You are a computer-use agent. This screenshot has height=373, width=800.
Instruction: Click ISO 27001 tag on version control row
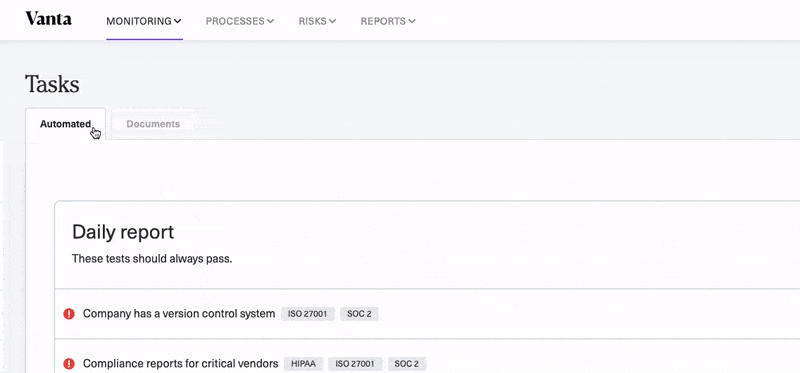click(x=308, y=314)
